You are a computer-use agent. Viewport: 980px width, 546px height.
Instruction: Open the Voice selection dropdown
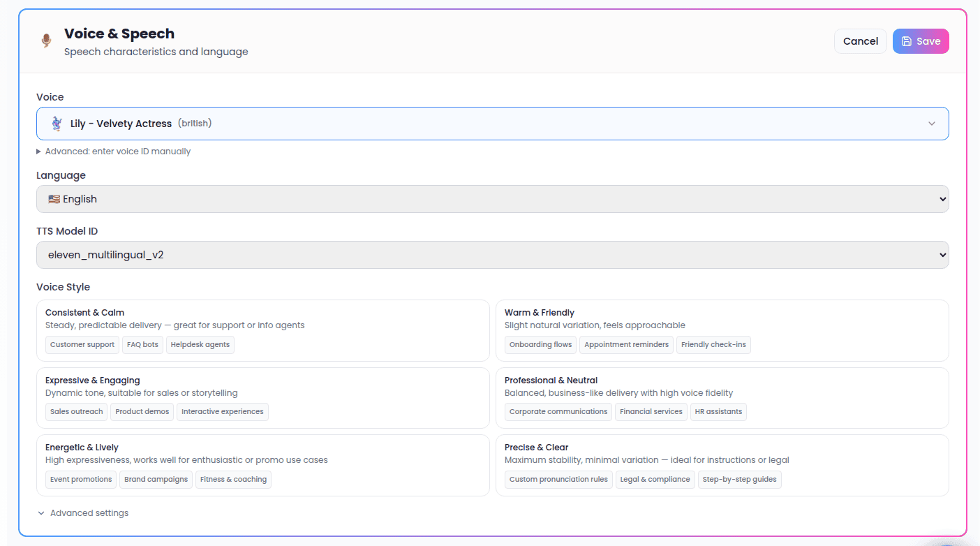click(x=492, y=124)
